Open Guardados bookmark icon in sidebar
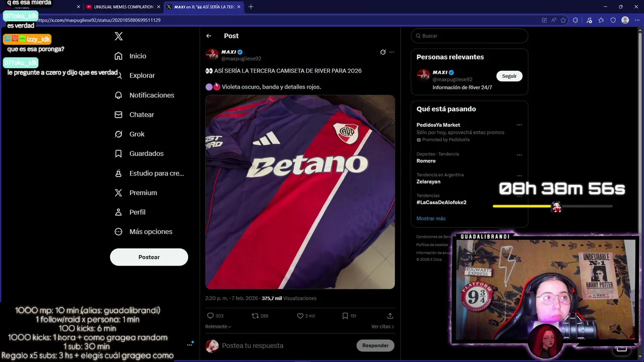 118,153
